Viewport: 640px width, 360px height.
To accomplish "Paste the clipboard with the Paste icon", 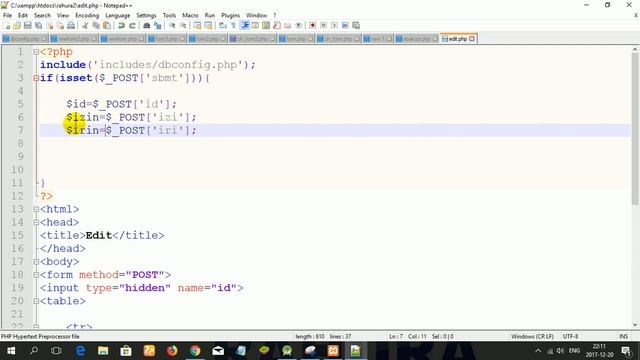I will click(107, 25).
